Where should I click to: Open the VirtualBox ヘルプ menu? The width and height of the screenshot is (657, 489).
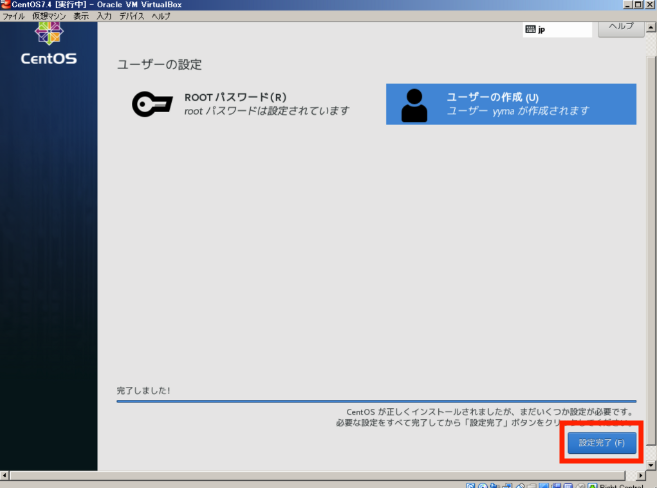pos(161,16)
